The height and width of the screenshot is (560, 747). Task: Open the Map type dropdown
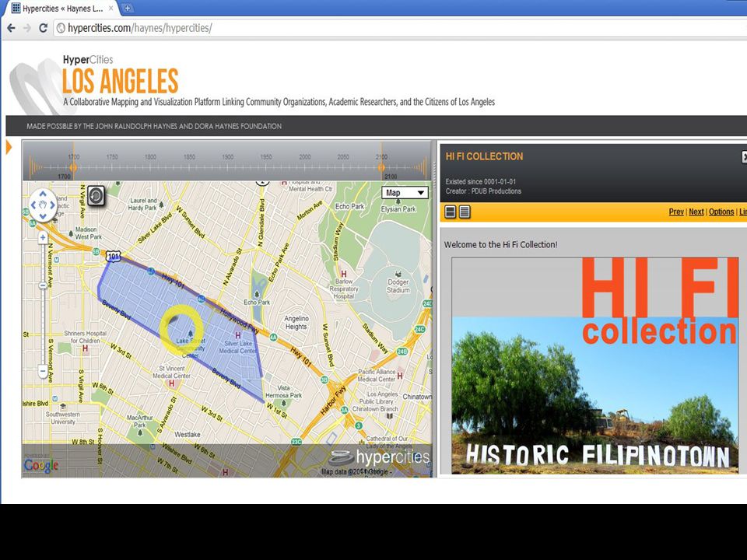tap(405, 193)
